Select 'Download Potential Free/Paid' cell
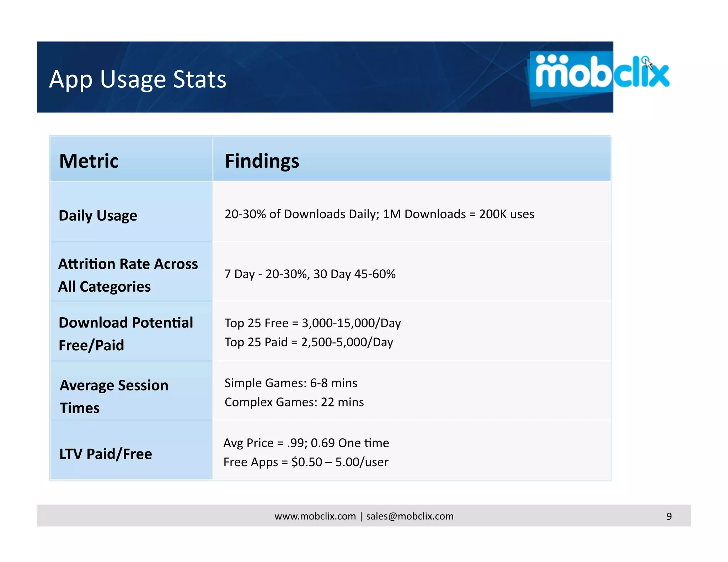The height and width of the screenshot is (562, 728). point(131,332)
